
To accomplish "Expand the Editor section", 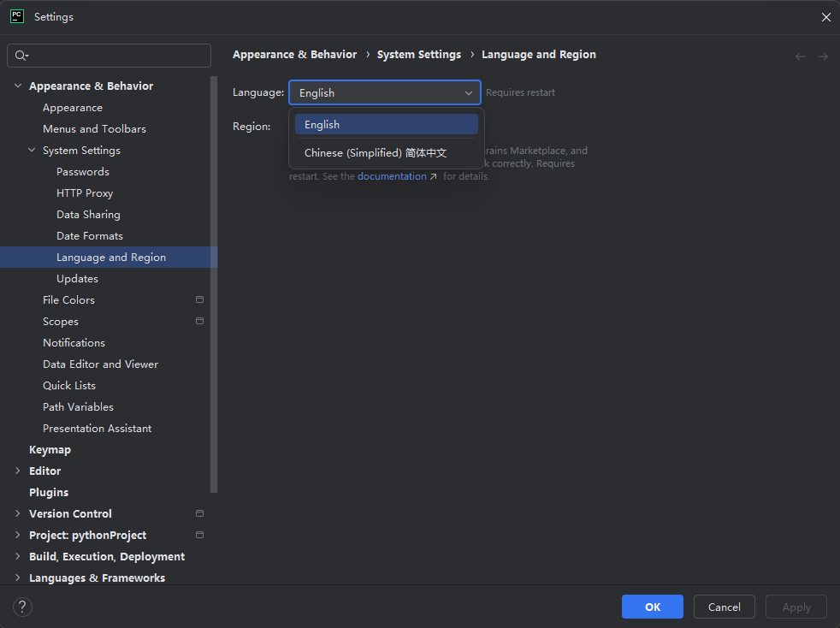I will (x=18, y=471).
